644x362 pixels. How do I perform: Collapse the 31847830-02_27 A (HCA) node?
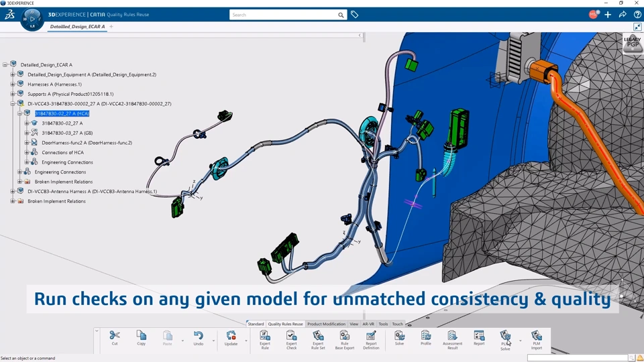(19, 113)
